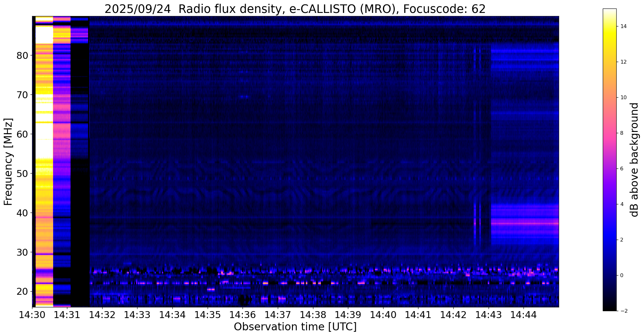Click the y-axis tick label 70
Screen dimensions: 644x336
coord(22,95)
